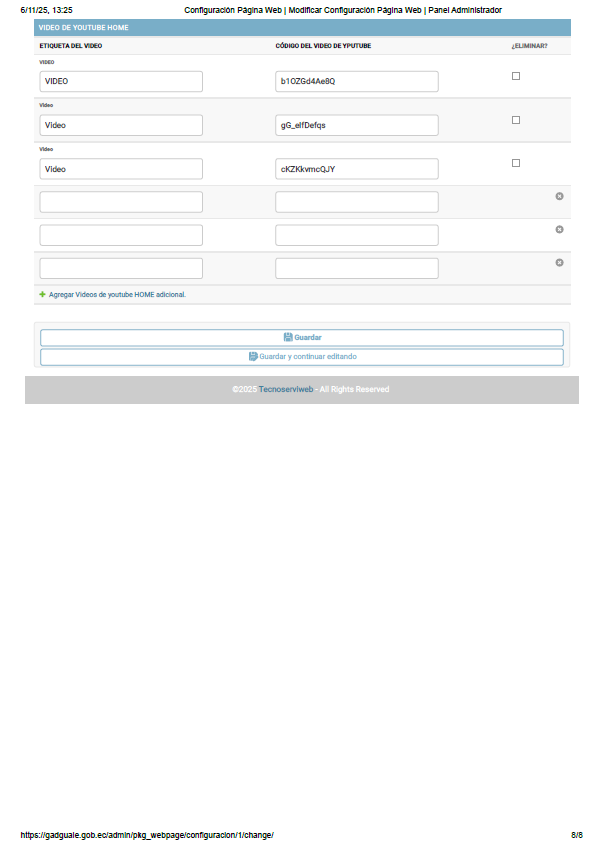Mark the cKZKkvmcQJY video for deletion
The height and width of the screenshot is (846, 604).
pyautogui.click(x=516, y=163)
